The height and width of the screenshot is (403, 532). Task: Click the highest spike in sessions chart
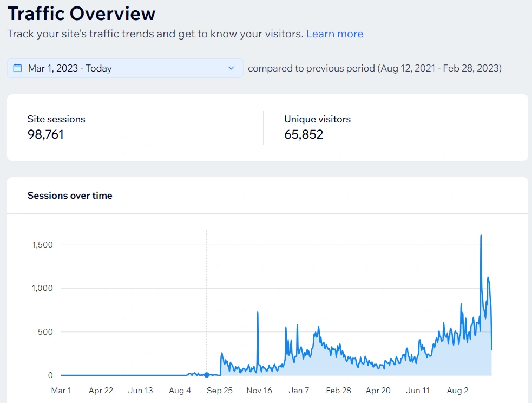481,235
